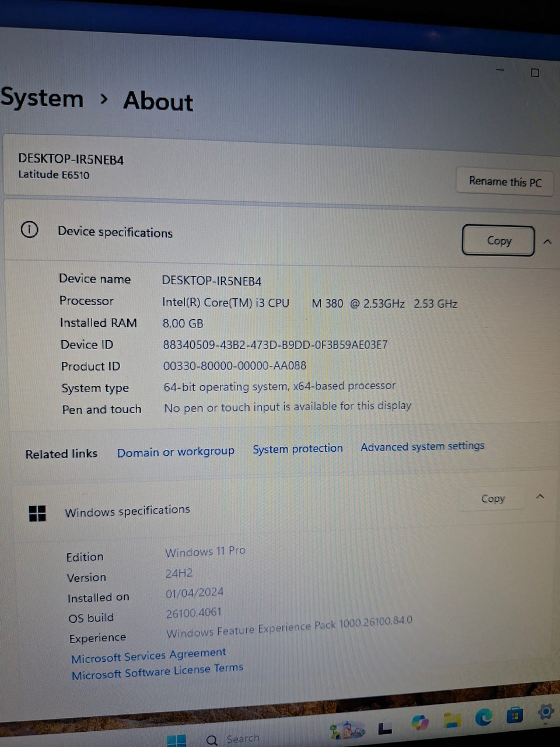Copy the Windows specifications
Screen dimensions: 560x747
[x=493, y=498]
